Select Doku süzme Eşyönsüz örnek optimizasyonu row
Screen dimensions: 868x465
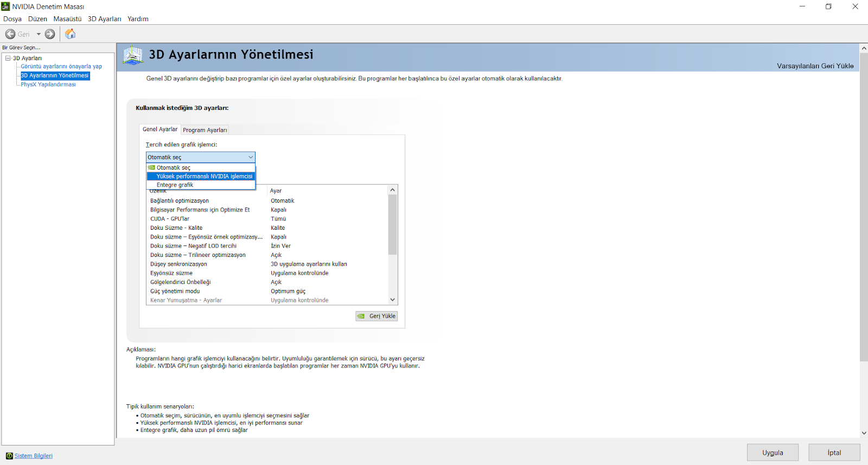click(x=267, y=237)
